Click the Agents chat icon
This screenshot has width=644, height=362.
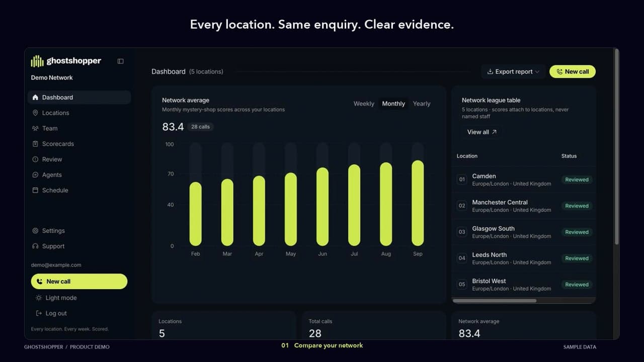[35, 175]
